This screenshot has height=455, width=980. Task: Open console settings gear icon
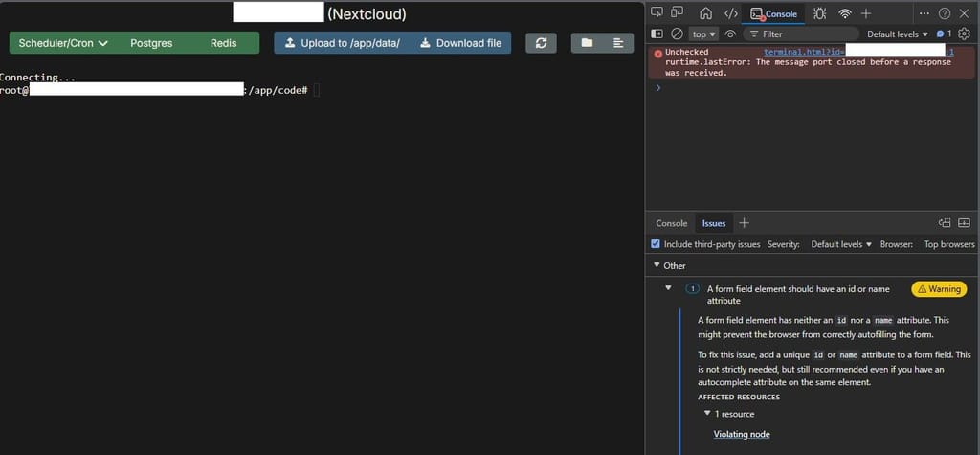point(964,34)
